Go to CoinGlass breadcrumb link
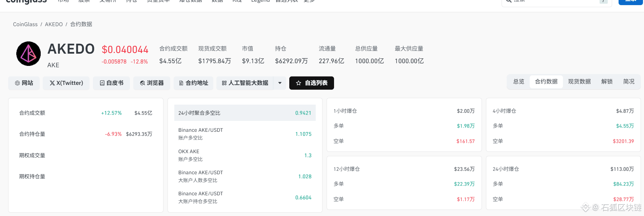 [25, 24]
